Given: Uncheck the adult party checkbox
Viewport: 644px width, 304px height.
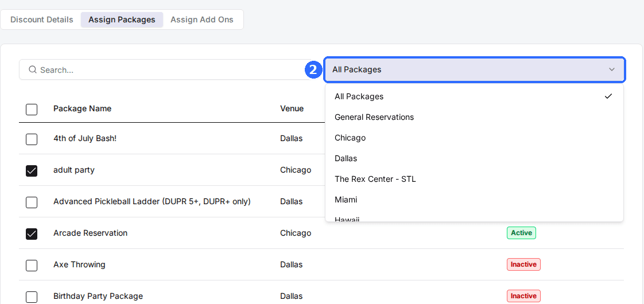Looking at the screenshot, I should pos(32,171).
